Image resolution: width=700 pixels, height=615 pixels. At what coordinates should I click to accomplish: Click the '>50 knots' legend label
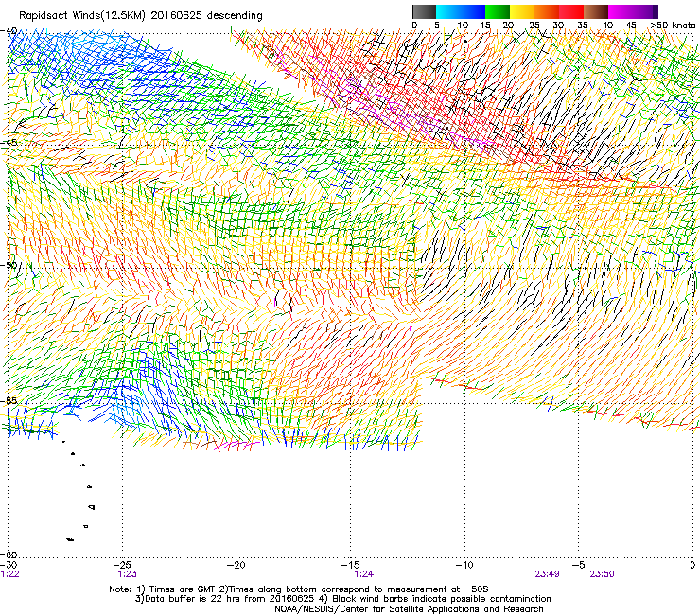pyautogui.click(x=674, y=26)
